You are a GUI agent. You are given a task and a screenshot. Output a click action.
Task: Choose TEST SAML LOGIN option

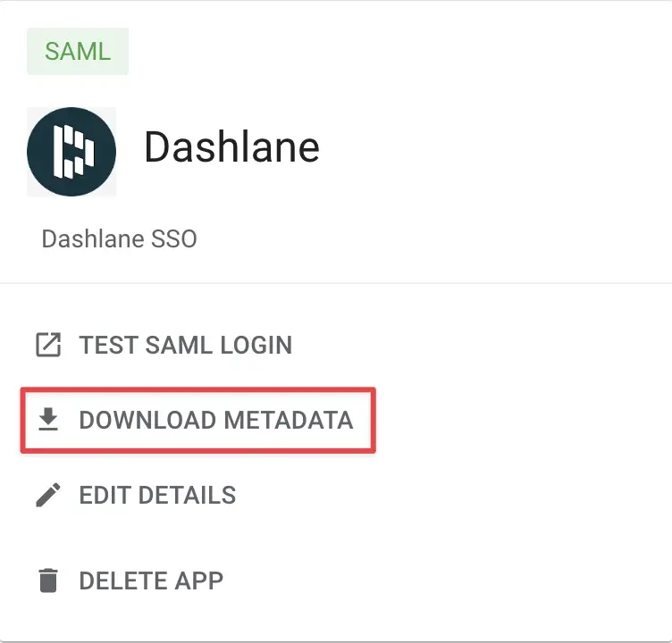point(185,345)
